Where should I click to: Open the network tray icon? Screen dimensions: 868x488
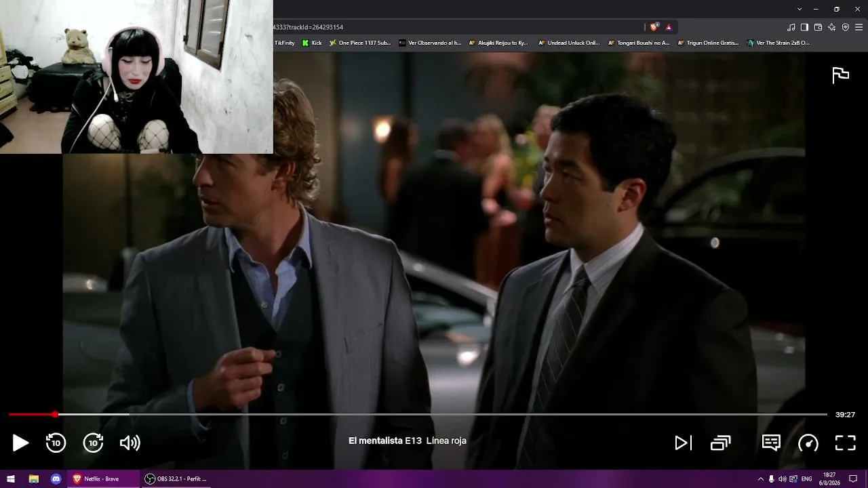coord(793,479)
